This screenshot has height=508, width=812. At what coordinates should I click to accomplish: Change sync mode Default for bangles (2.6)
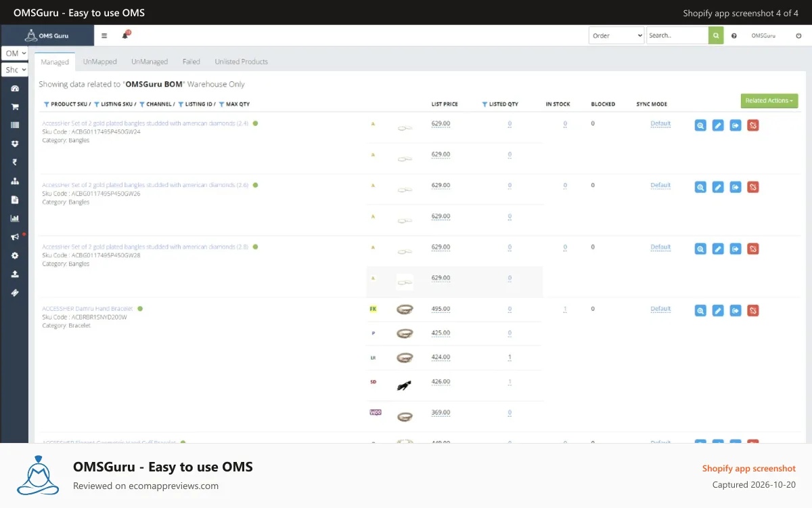tap(660, 185)
